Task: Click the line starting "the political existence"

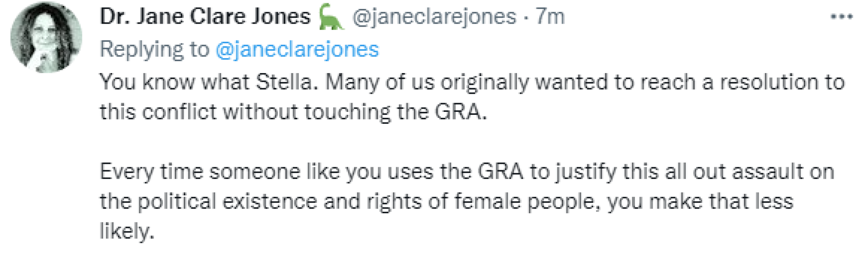Action: (446, 201)
